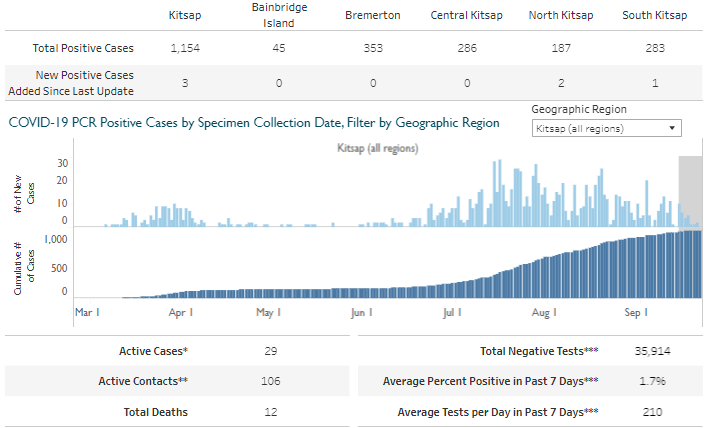This screenshot has height=428, width=708.
Task: Click the Aug 1 date axis label
Action: click(544, 313)
